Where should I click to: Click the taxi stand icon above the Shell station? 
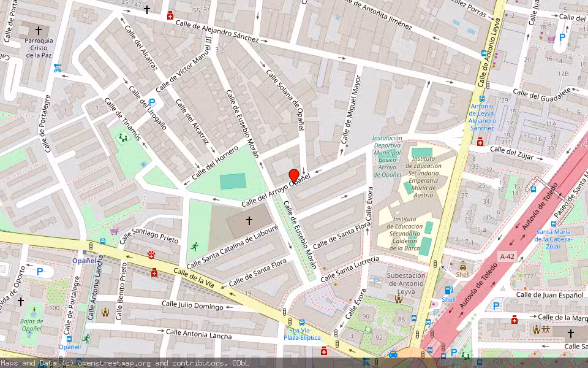(x=463, y=267)
